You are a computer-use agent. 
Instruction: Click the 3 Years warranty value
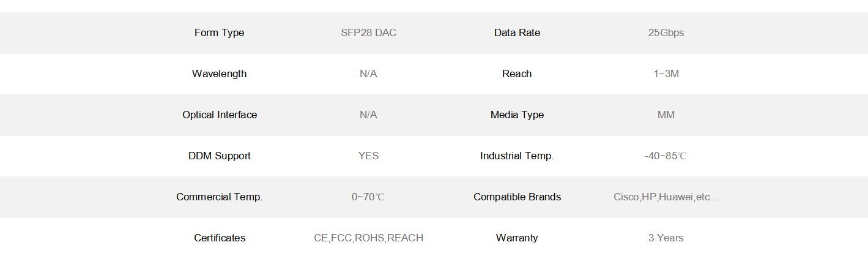[x=666, y=238]
